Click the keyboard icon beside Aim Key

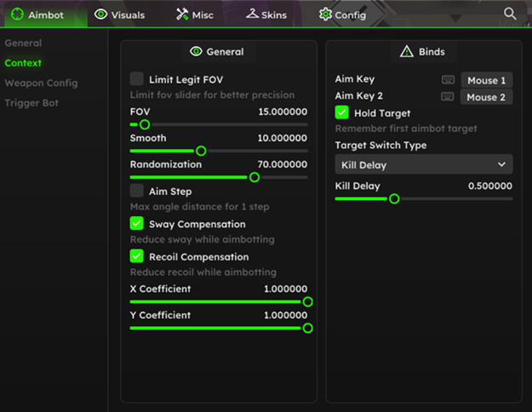click(x=449, y=80)
